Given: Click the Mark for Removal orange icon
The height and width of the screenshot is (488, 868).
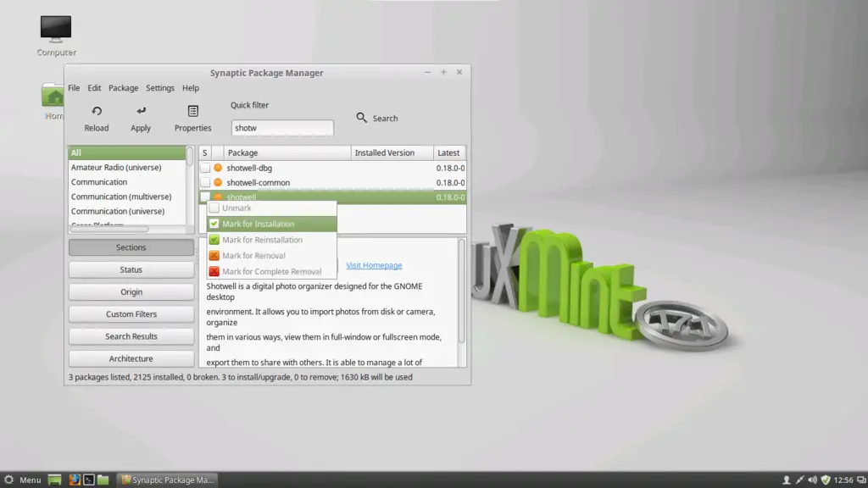Looking at the screenshot, I should (214, 256).
